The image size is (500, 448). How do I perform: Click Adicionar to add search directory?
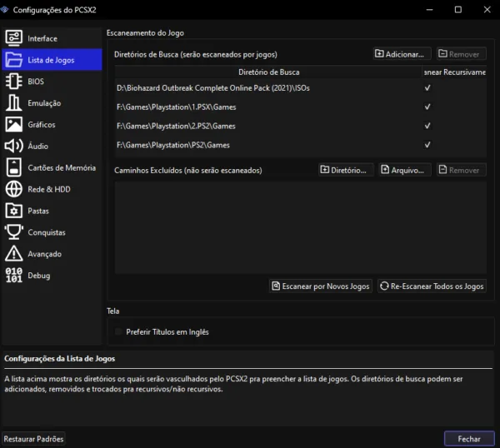tap(402, 54)
